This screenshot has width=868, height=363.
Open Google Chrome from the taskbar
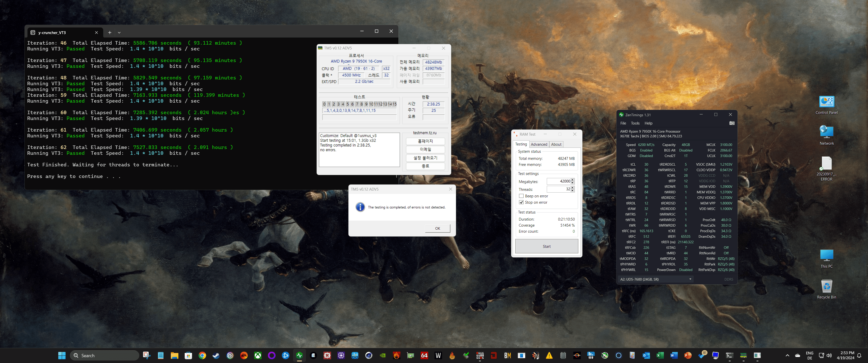[x=202, y=355]
